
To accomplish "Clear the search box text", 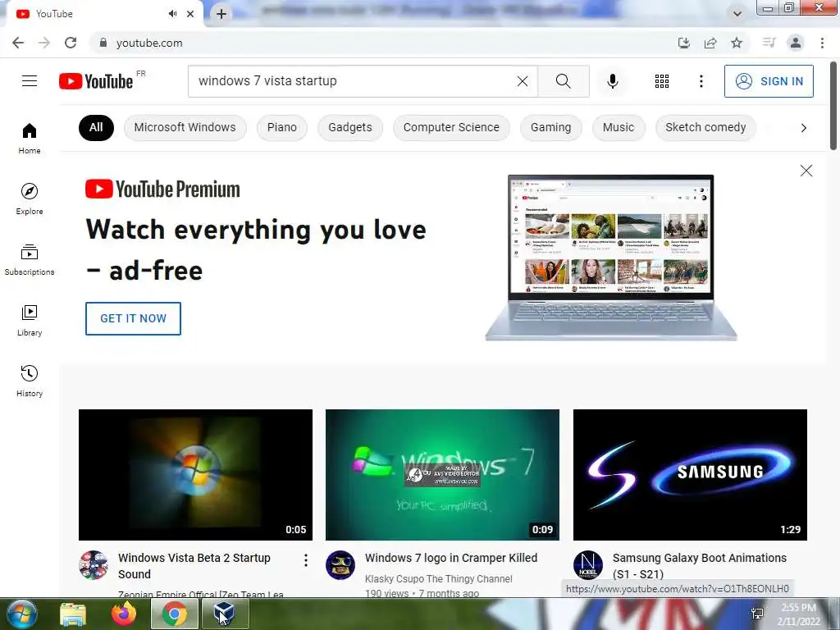I will pos(523,81).
